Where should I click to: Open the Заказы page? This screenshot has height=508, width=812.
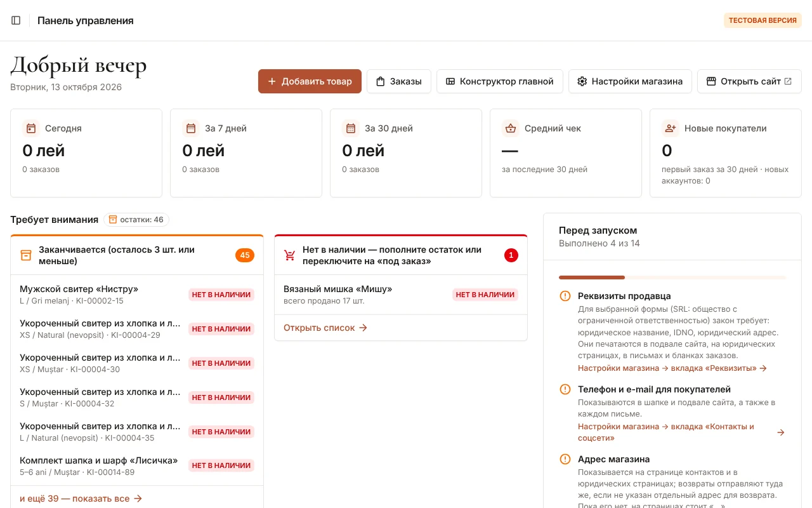click(399, 81)
